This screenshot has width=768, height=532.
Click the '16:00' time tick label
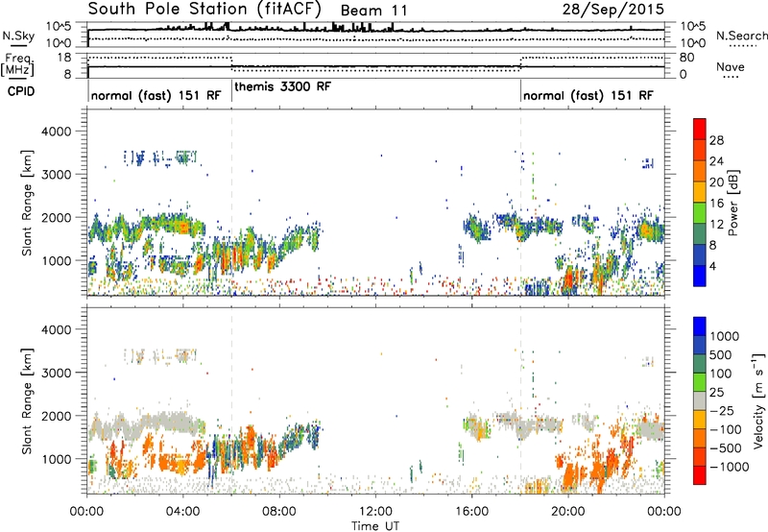click(471, 512)
